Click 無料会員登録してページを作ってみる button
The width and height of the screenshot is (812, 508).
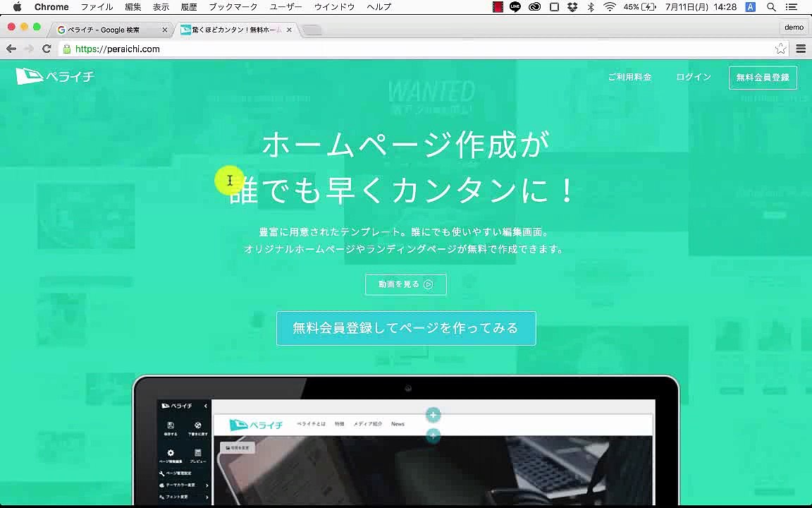click(x=406, y=328)
